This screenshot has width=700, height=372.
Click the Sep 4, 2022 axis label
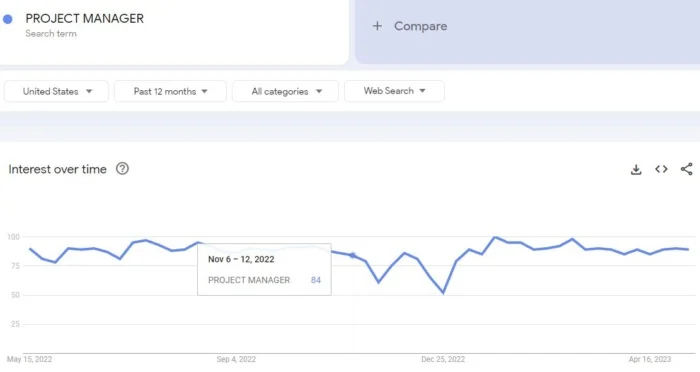(236, 359)
